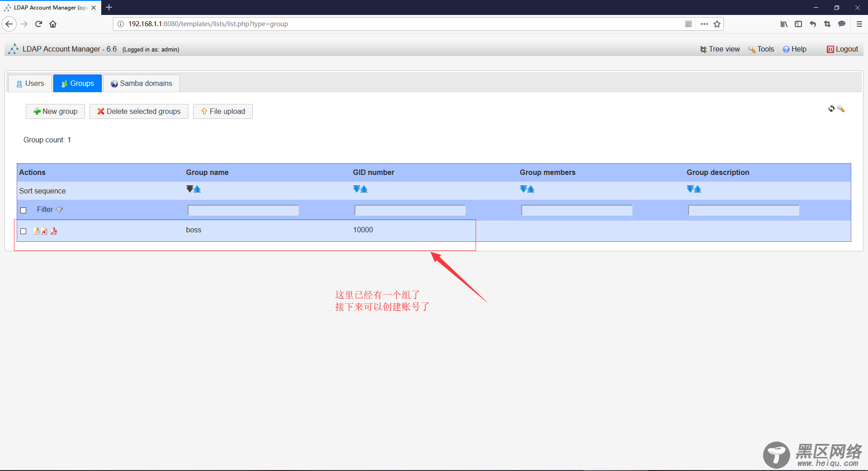Switch to the Users tab
This screenshot has width=868, height=471.
coord(30,84)
